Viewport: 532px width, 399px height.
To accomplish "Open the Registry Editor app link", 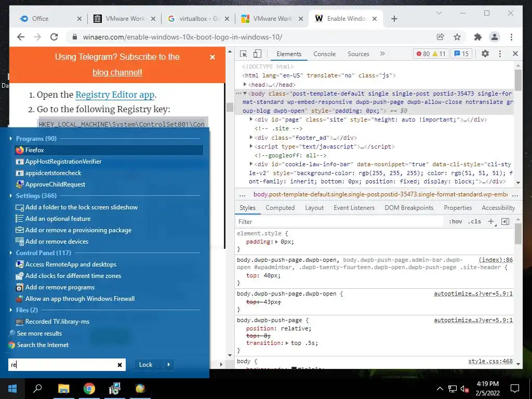I will click(115, 95).
